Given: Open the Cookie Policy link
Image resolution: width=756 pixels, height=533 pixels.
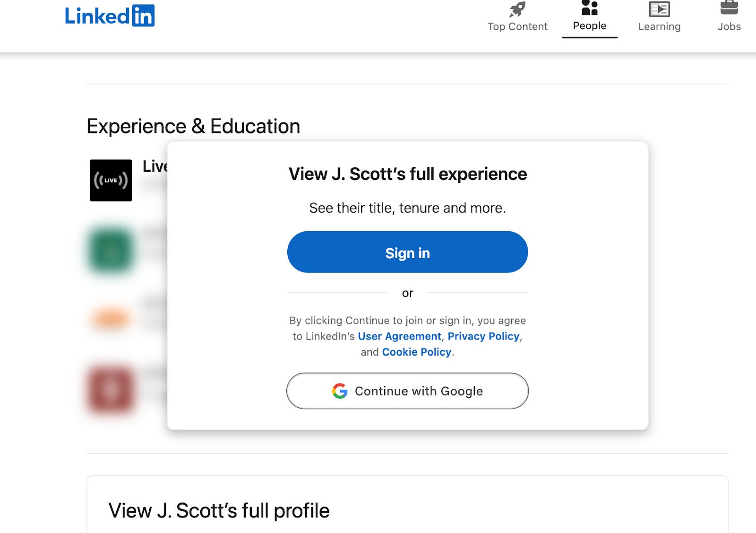Looking at the screenshot, I should [417, 352].
